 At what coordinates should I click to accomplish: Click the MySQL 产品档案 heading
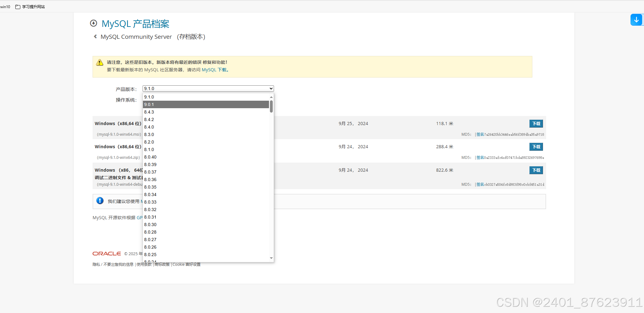pos(135,24)
